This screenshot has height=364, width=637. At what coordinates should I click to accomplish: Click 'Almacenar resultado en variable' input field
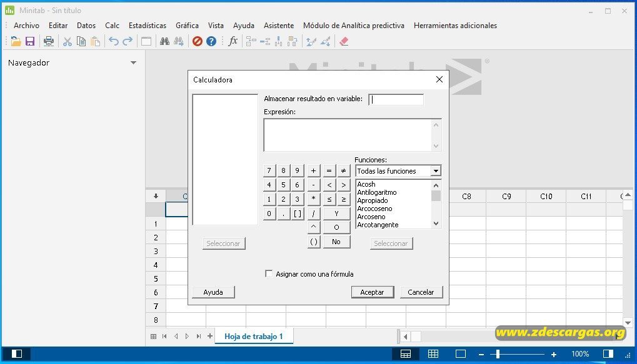(396, 99)
